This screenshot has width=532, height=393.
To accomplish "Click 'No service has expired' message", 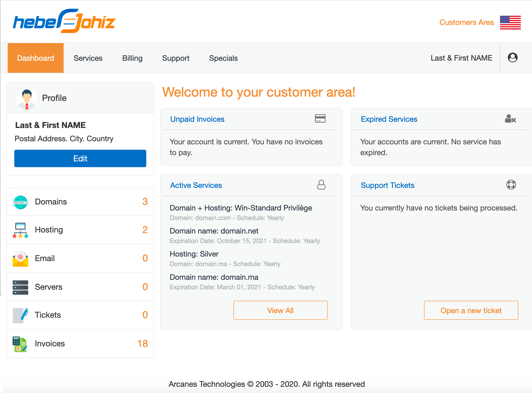I will point(430,147).
